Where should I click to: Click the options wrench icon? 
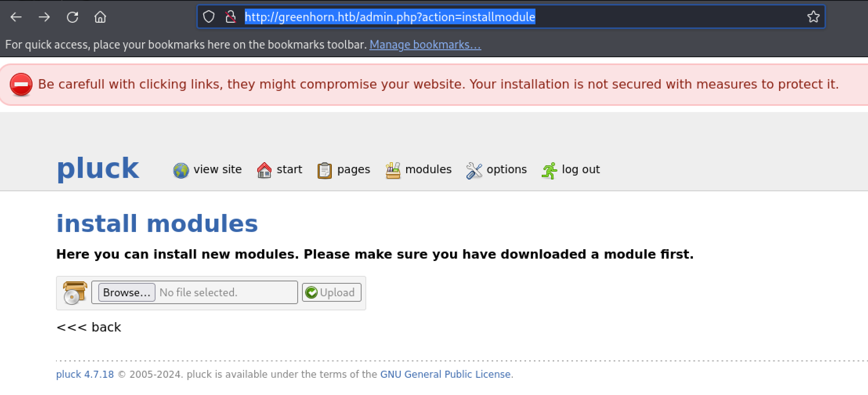(474, 170)
